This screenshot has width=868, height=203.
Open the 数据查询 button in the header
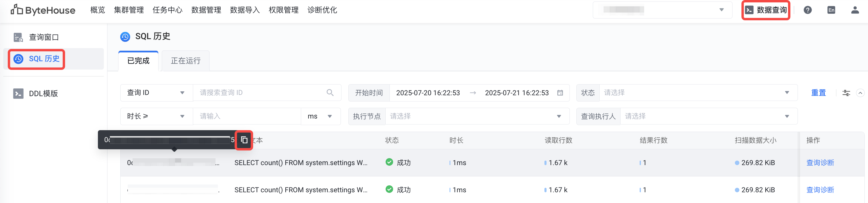[x=766, y=10]
